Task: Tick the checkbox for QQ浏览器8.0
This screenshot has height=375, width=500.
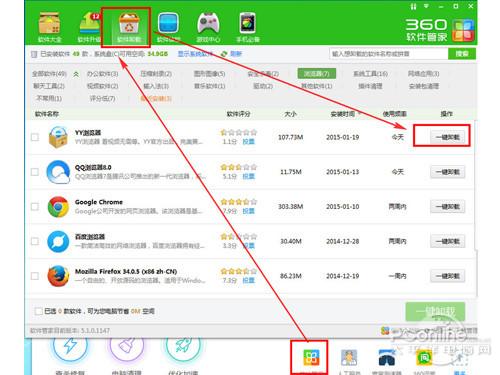Action: pos(35,172)
